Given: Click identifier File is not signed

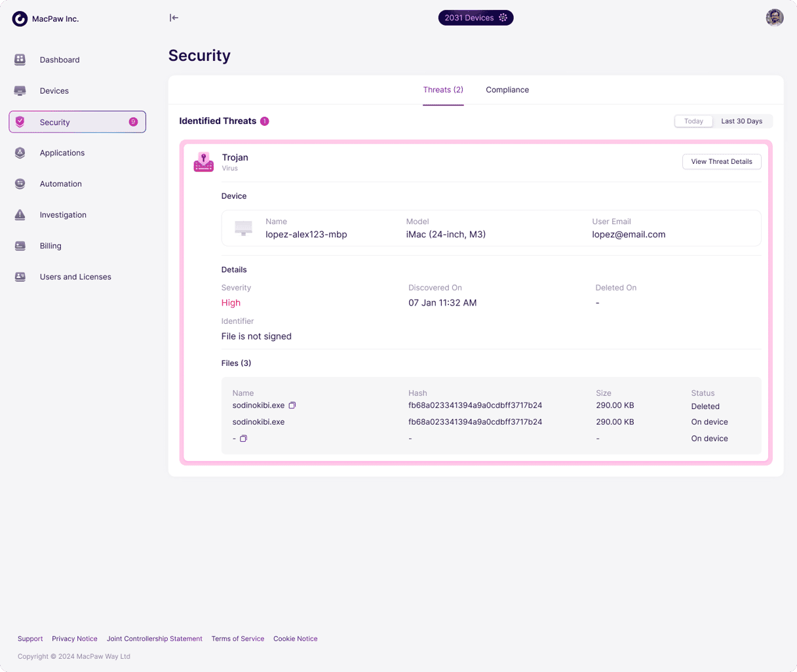Looking at the screenshot, I should click(x=256, y=336).
